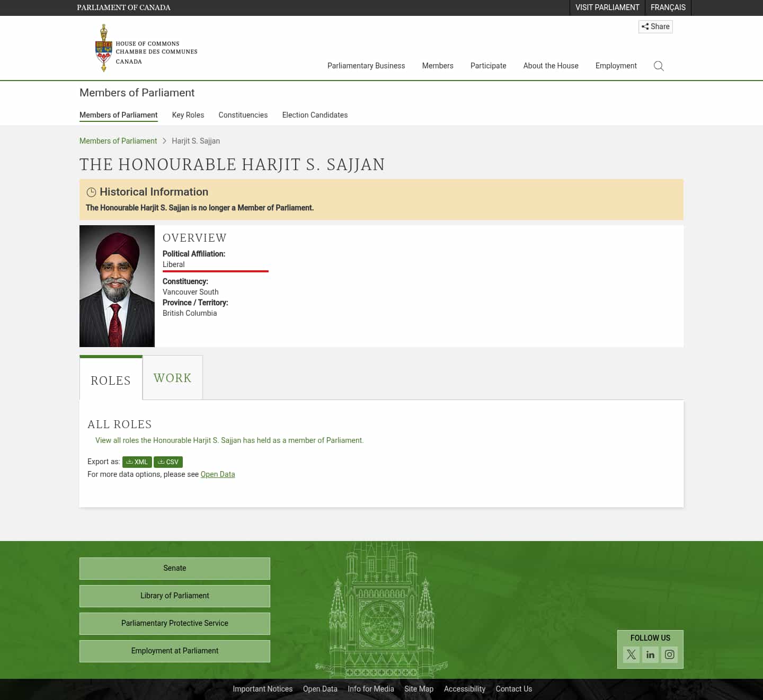The height and width of the screenshot is (700, 763).
Task: Open the LinkedIn social icon
Action: tap(650, 654)
